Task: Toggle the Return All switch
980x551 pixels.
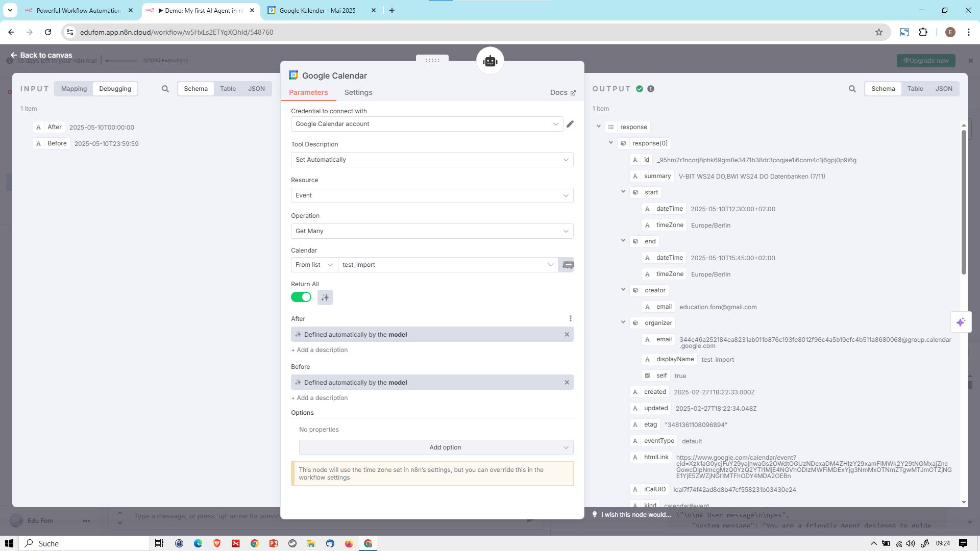Action: 301,297
